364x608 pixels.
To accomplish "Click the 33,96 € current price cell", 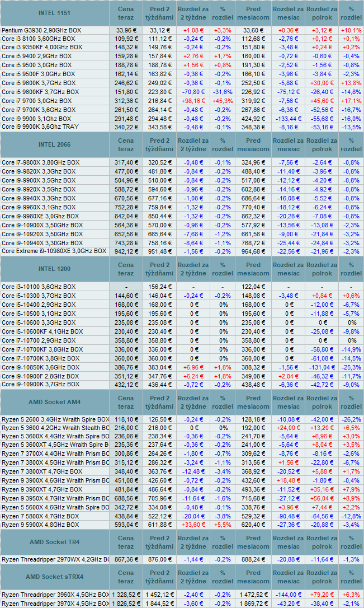I will click(x=126, y=30).
